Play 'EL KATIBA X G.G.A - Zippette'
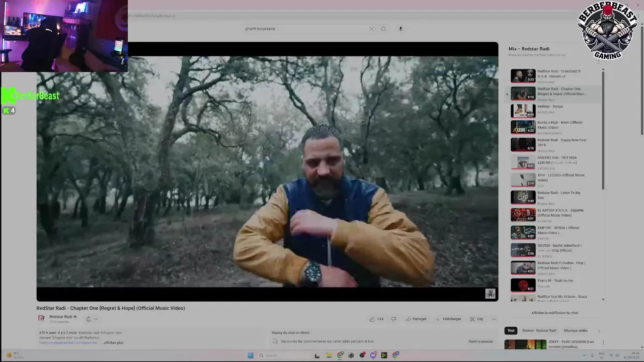The width and height of the screenshot is (644, 362). 555,215
